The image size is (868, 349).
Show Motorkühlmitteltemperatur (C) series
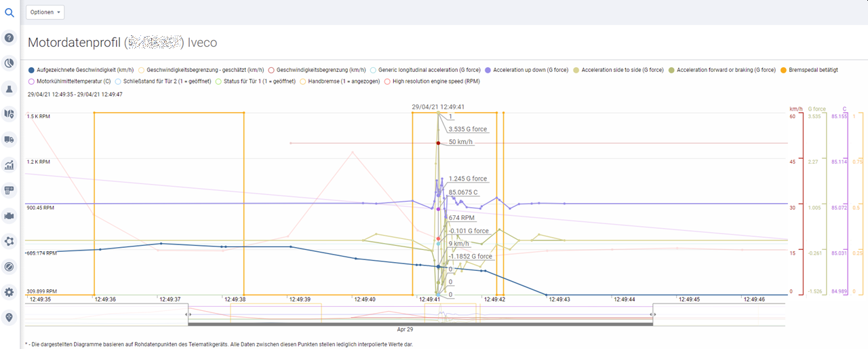click(x=68, y=81)
